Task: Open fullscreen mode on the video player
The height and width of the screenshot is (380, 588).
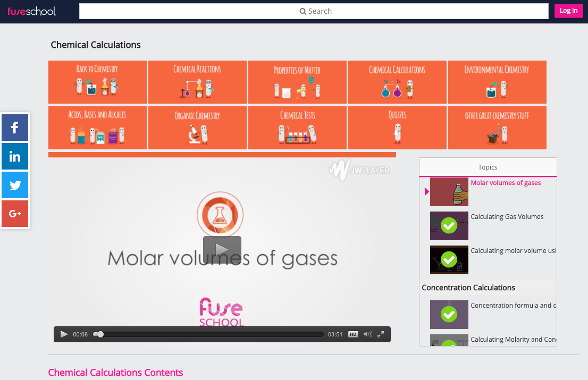Action: point(381,334)
